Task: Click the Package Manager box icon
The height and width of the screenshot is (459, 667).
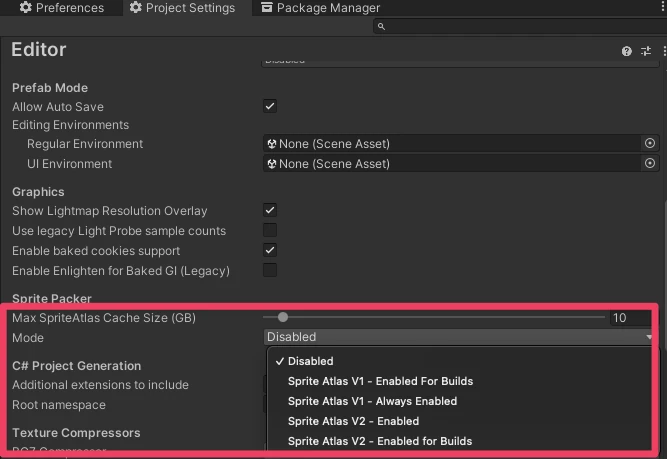Action: [x=267, y=7]
